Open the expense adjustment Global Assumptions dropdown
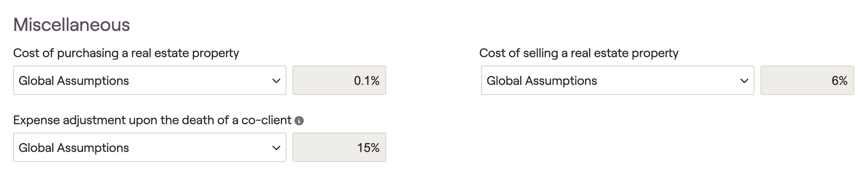The width and height of the screenshot is (868, 179). pyautogui.click(x=150, y=147)
